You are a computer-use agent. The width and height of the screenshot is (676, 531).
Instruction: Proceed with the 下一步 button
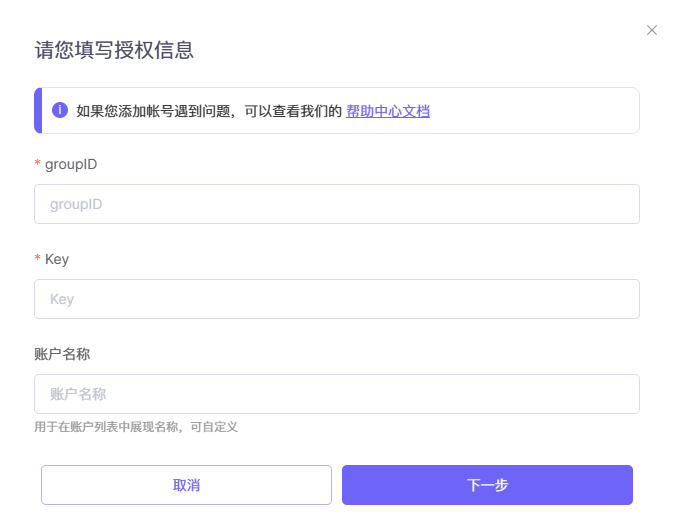pyautogui.click(x=487, y=485)
